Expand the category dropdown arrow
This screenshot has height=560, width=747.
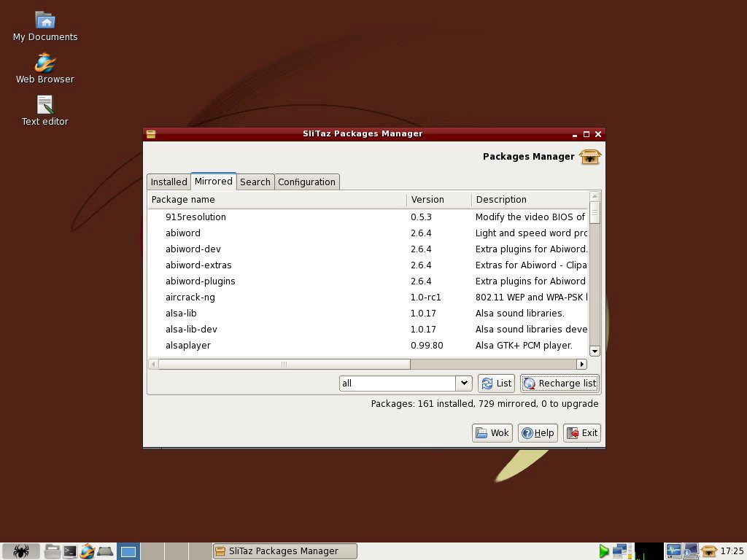464,384
